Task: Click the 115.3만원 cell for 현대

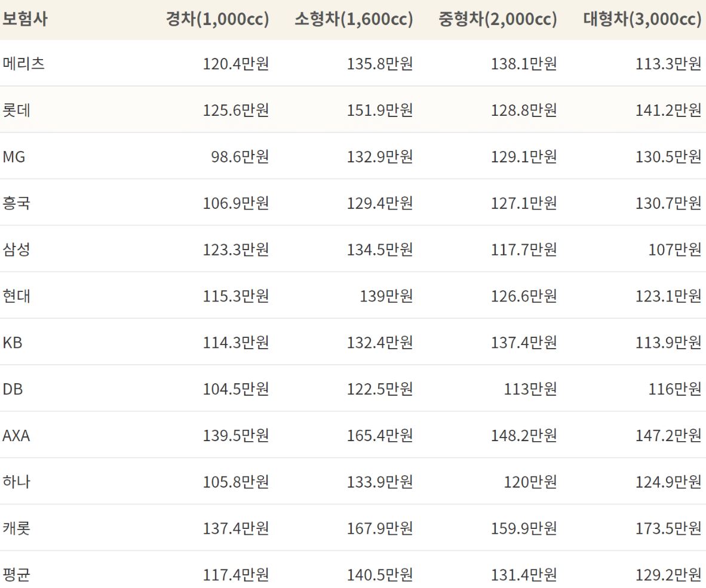Action: [236, 296]
